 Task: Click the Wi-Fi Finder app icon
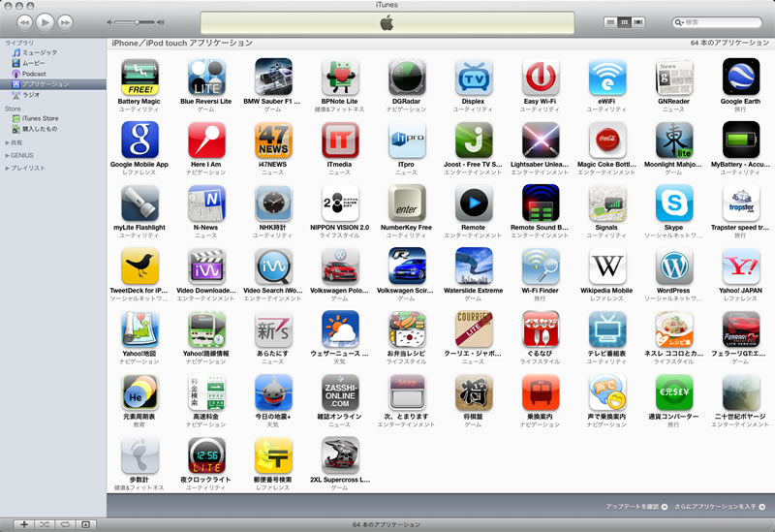coord(541,266)
